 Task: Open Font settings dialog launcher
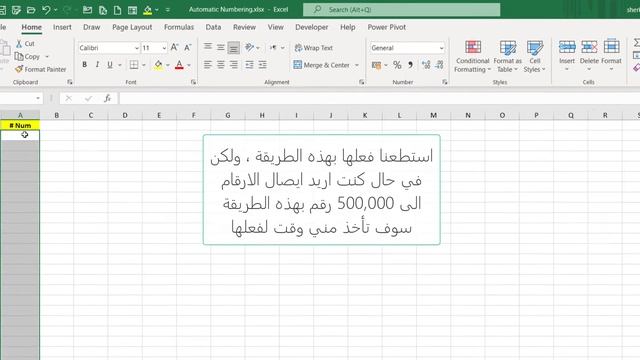pos(193,82)
